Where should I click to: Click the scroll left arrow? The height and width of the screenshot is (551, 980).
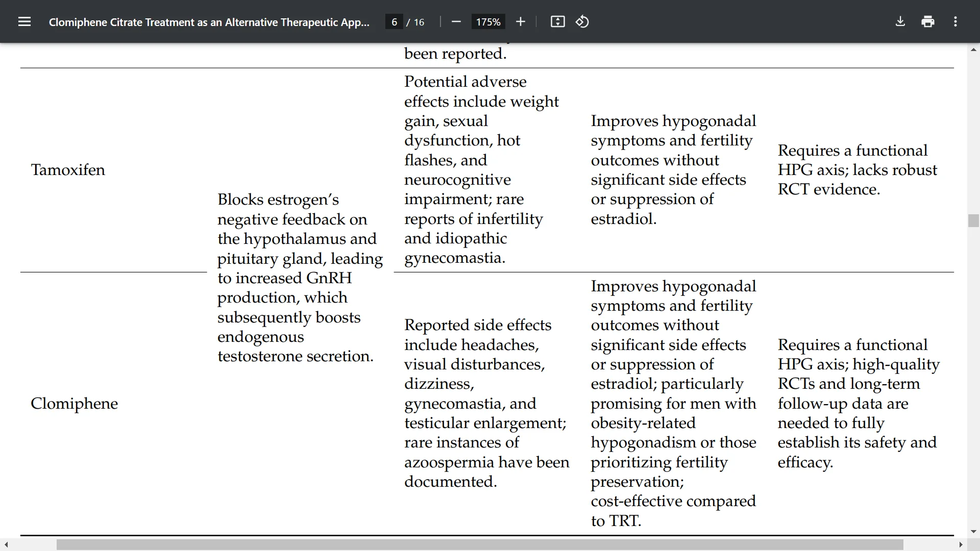[6, 545]
